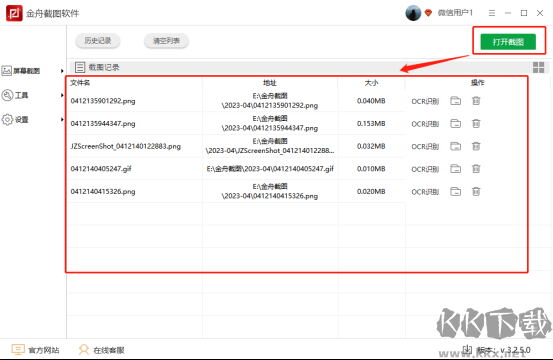Delete the 0412135944347.png record

coord(476,123)
